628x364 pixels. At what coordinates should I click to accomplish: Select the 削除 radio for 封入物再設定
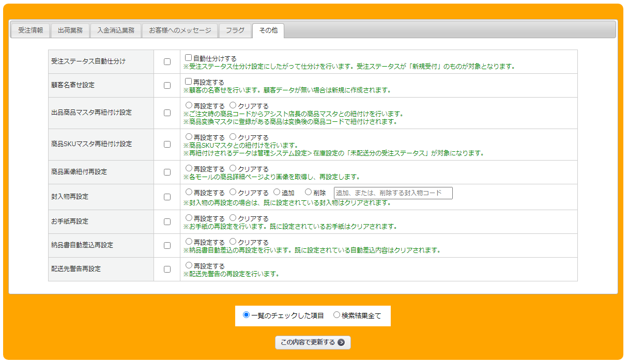309,192
